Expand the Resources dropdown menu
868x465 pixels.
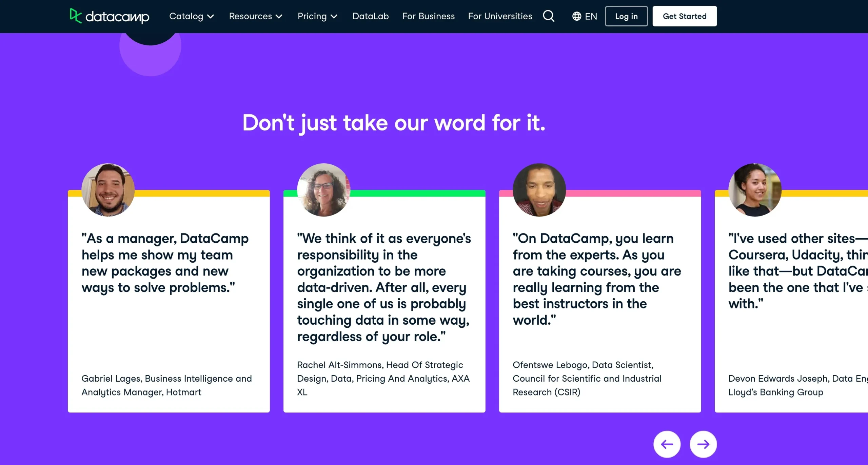[256, 16]
